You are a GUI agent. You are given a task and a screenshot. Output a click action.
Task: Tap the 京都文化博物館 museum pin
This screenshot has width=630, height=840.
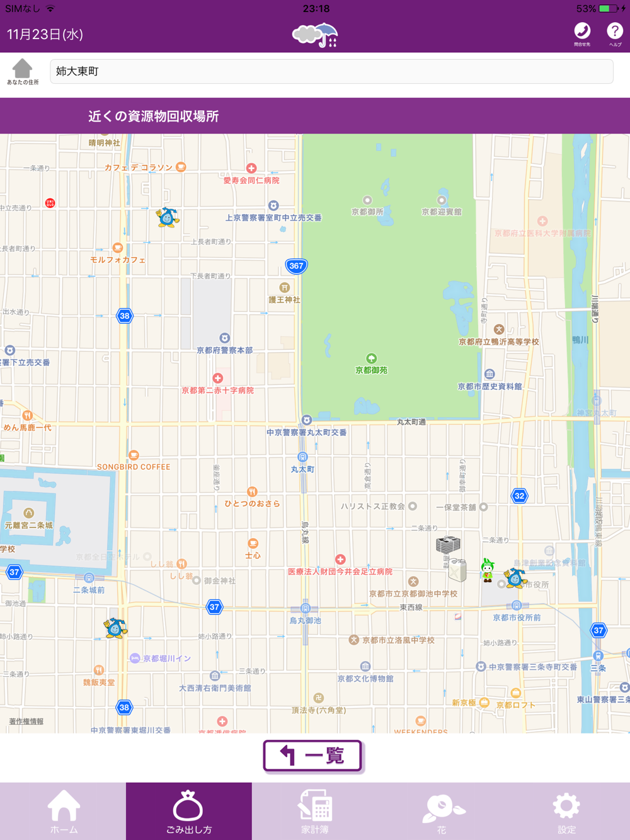pos(365,667)
